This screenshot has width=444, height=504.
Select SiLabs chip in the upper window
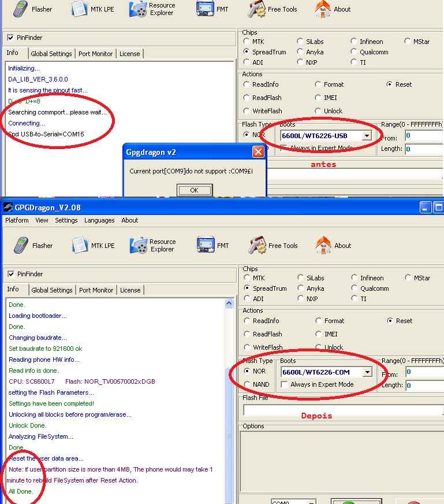click(x=300, y=41)
